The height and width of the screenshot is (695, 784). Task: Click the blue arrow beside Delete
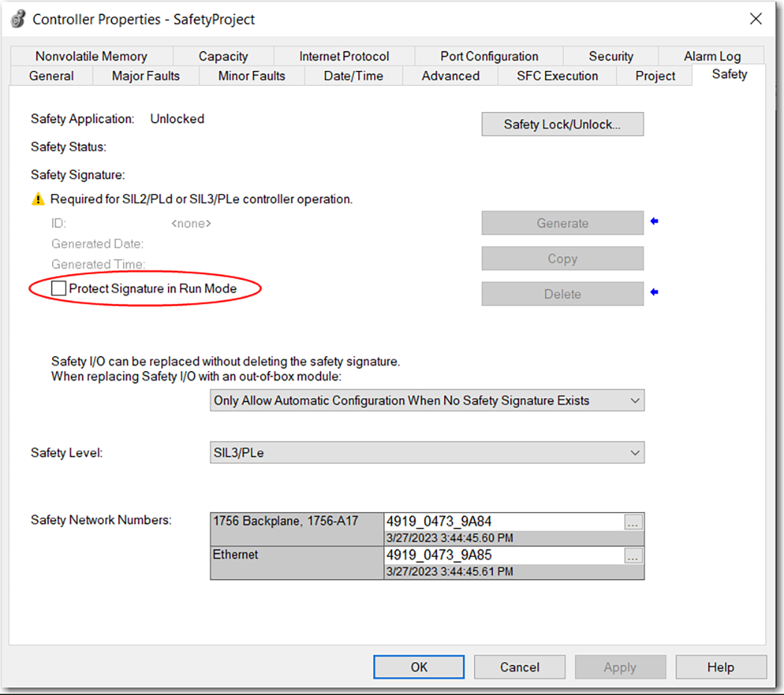click(x=655, y=293)
